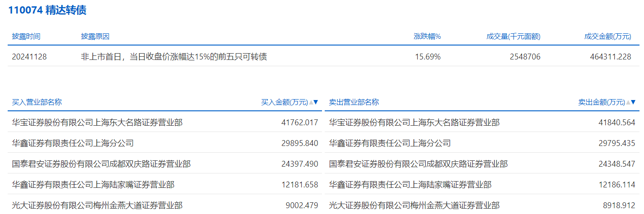Click the 买入营业部名称 column header

37,102
